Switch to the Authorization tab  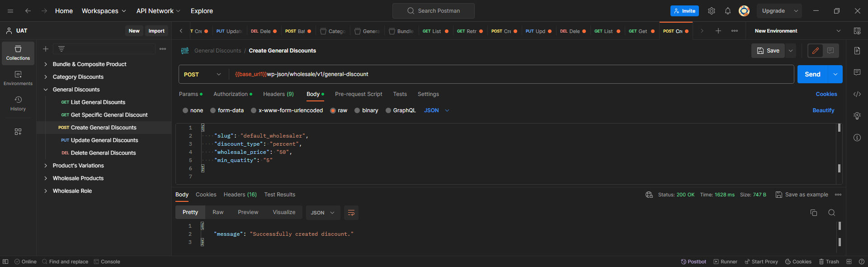click(233, 94)
